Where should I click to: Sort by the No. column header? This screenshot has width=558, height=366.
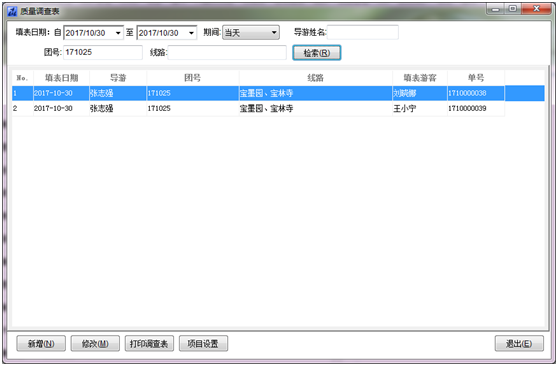point(23,78)
